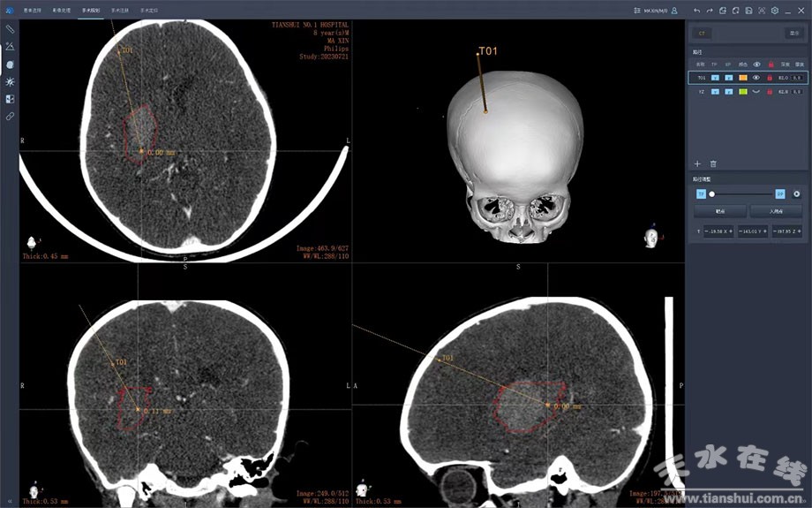The width and height of the screenshot is (812, 508).
Task: Show the hidden YZ path via eye icon
Action: click(756, 92)
